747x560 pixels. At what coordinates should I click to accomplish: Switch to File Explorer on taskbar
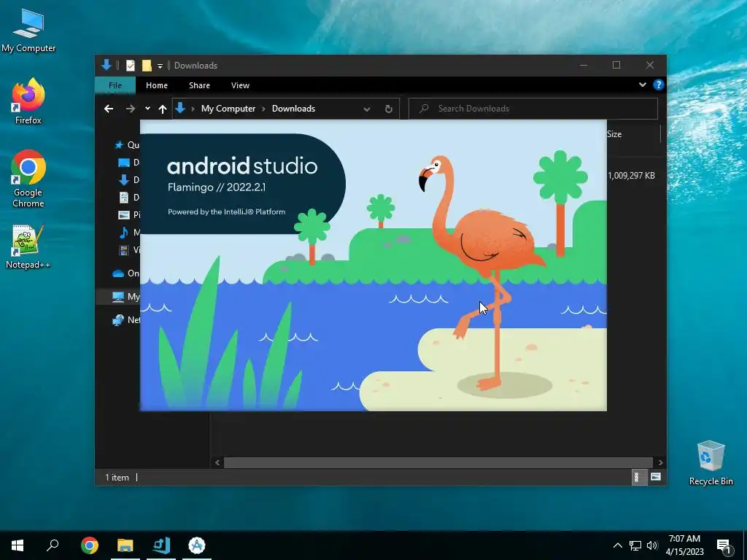[x=125, y=545]
